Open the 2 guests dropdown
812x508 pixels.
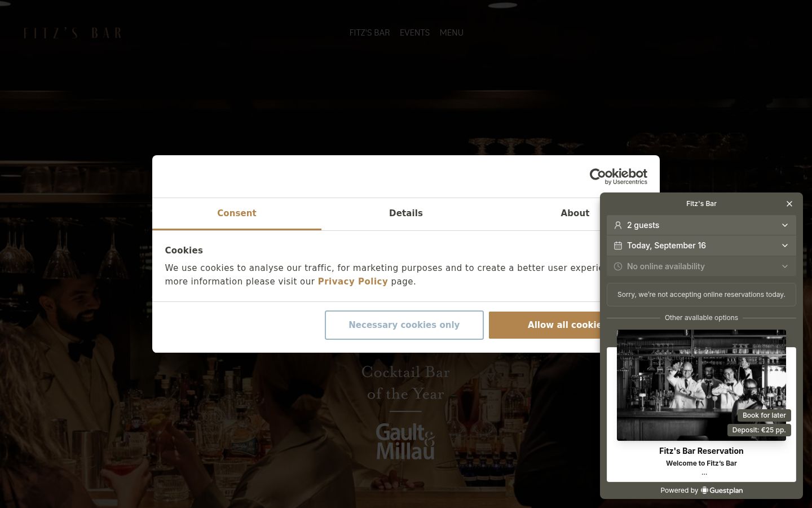[x=701, y=225]
